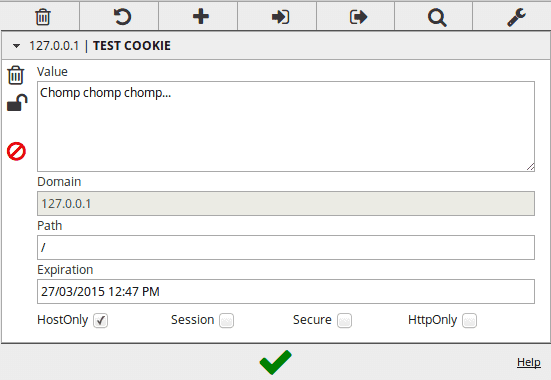Collapse the 127.0.0.1 TEST COOKIE row arrow
Viewport: 551px width, 380px height.
click(x=16, y=46)
